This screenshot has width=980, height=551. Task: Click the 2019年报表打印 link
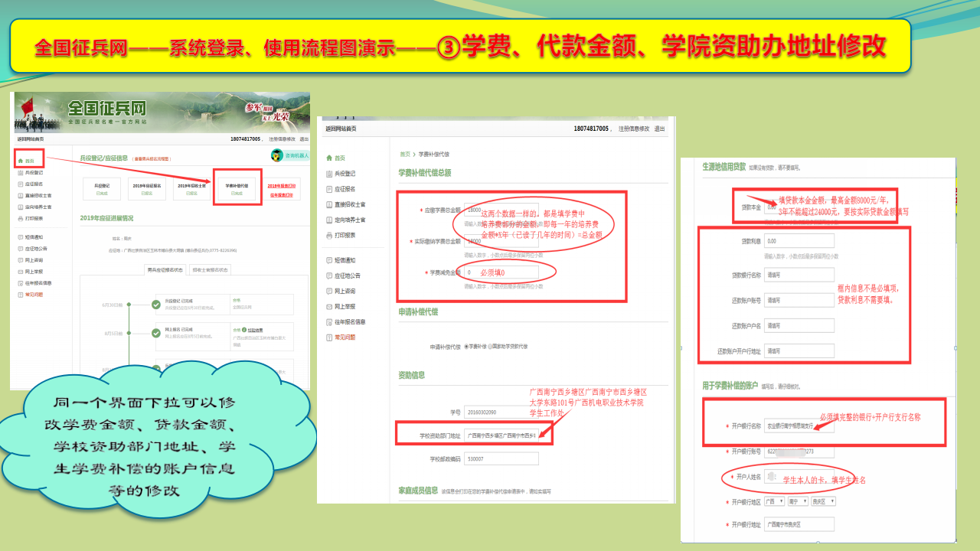(282, 186)
